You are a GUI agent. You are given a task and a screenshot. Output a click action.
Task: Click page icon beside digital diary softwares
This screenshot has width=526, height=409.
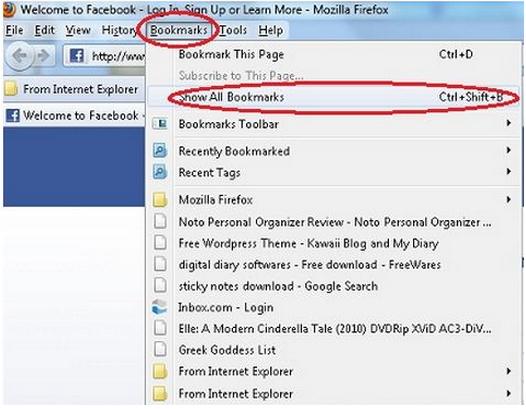pos(160,264)
